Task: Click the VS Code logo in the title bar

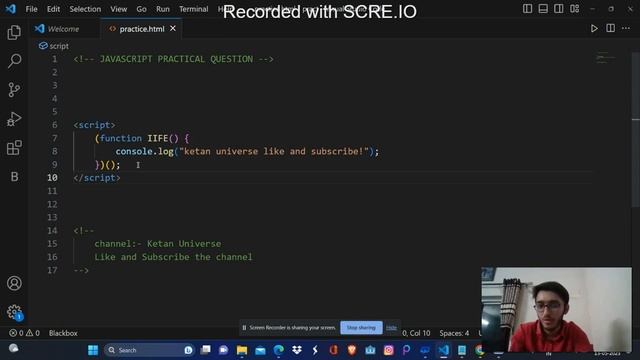Action: point(11,9)
